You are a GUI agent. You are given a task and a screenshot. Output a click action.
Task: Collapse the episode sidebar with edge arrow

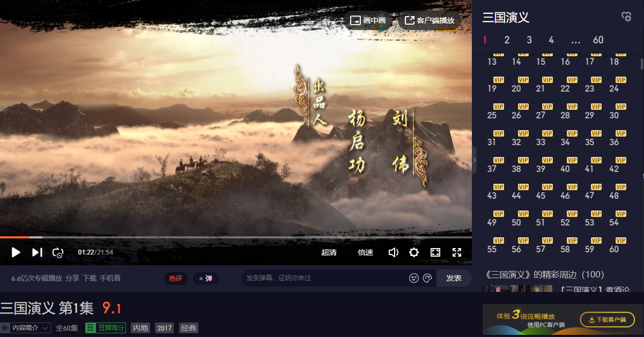point(474,160)
